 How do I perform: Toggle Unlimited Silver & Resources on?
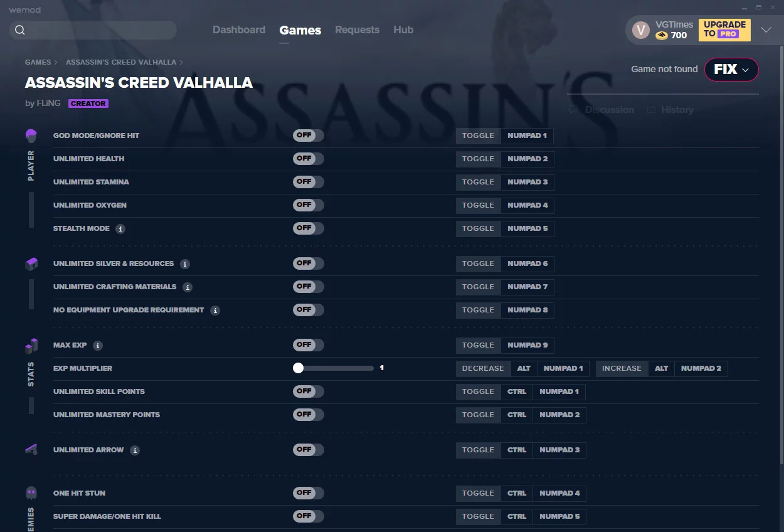pos(309,263)
